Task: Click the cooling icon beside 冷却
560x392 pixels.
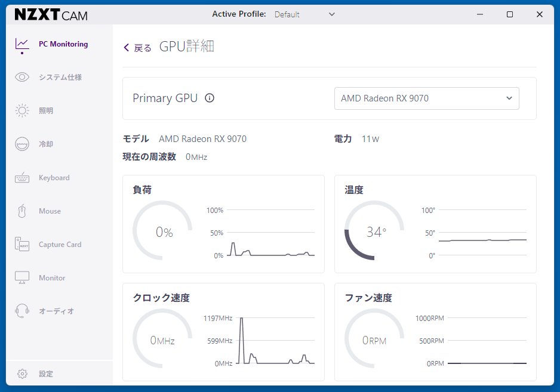Action: [x=22, y=144]
